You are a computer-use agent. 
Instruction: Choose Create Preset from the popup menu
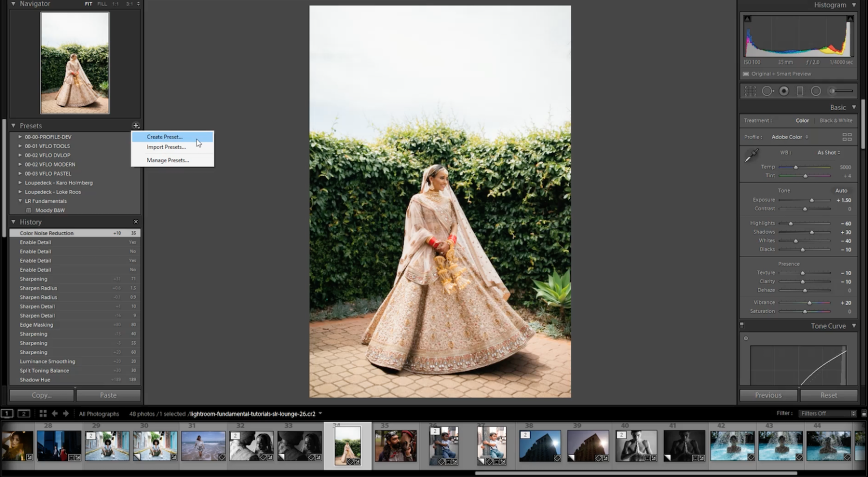pyautogui.click(x=164, y=137)
